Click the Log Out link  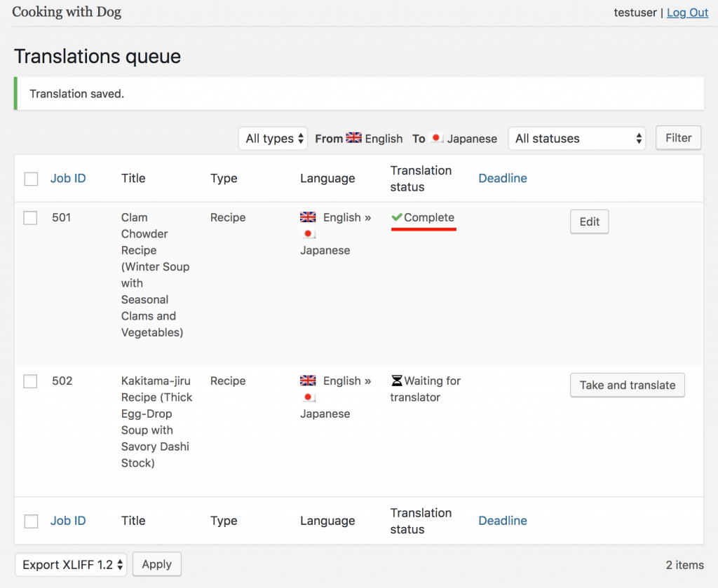coord(687,13)
